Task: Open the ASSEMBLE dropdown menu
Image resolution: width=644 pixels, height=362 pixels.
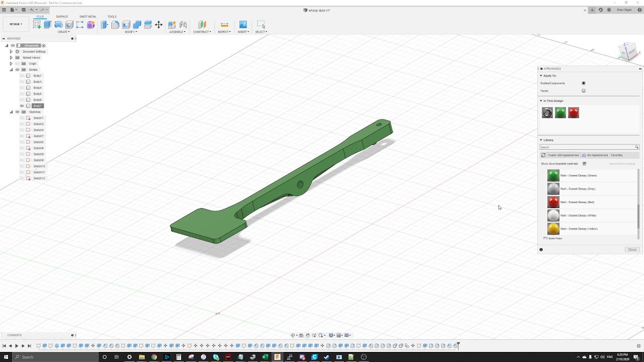Action: point(177,32)
